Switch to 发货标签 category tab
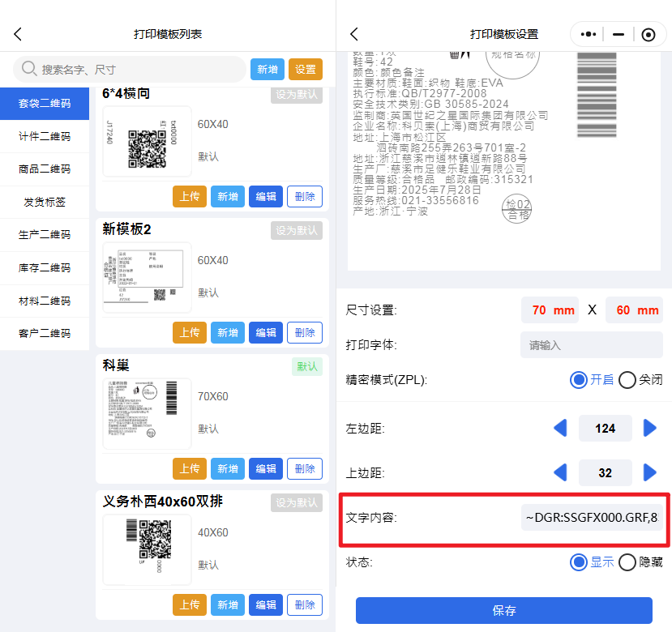Viewport: 672px width, 632px height. tap(45, 202)
